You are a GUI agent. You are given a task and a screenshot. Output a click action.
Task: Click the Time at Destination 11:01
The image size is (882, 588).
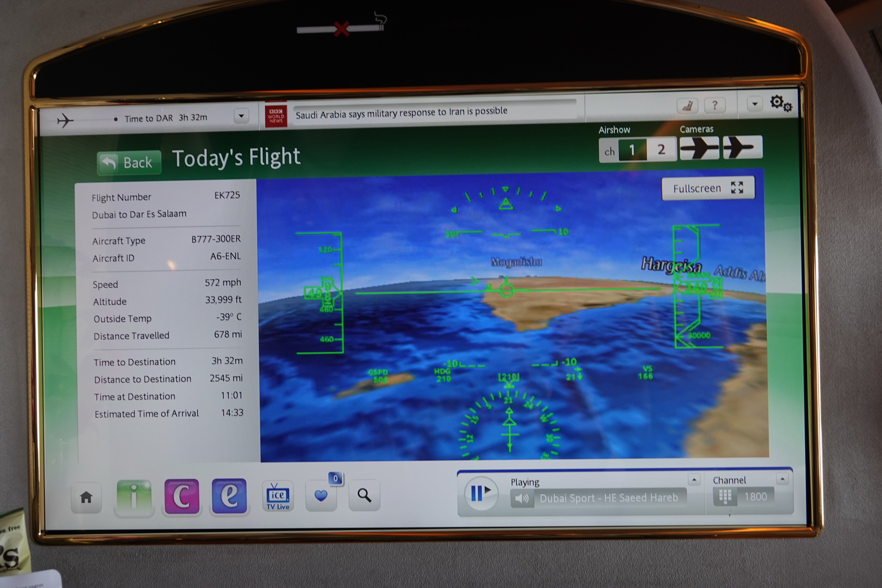[x=231, y=395]
